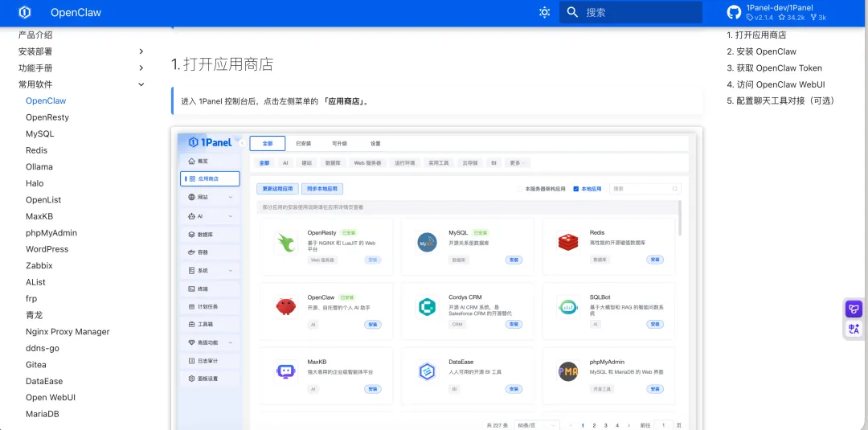Open 产品介绍 in the left navigation

pyautogui.click(x=35, y=35)
